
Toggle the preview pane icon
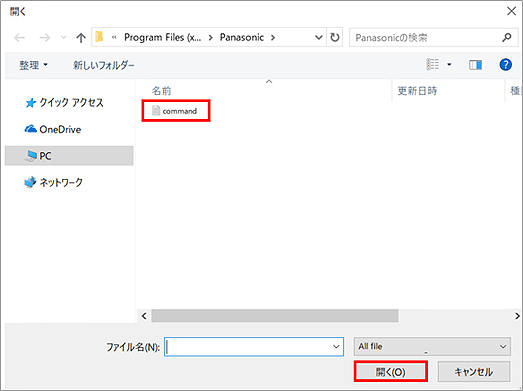point(475,65)
